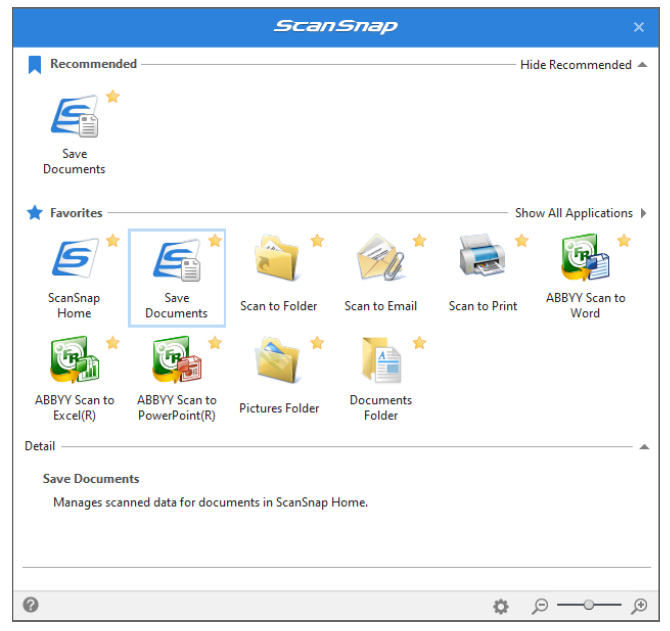Collapse Recommended section with the up arrow
Viewport: 670px width, 631px height.
pyautogui.click(x=642, y=65)
